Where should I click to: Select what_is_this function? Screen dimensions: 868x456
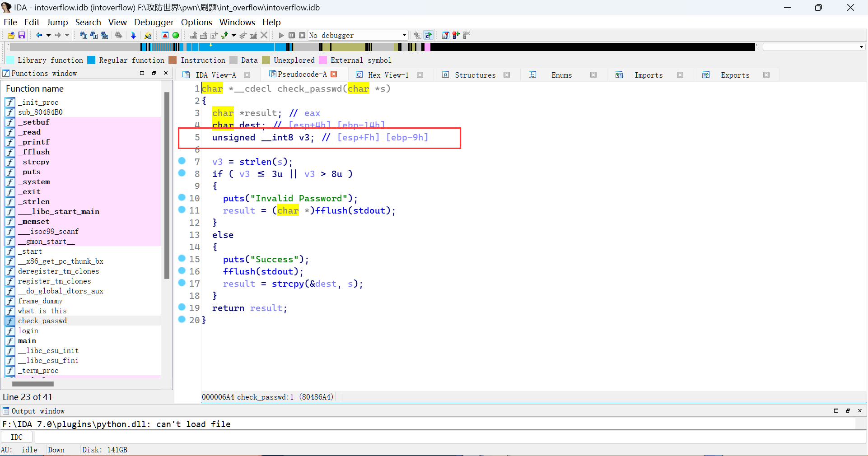coord(42,311)
